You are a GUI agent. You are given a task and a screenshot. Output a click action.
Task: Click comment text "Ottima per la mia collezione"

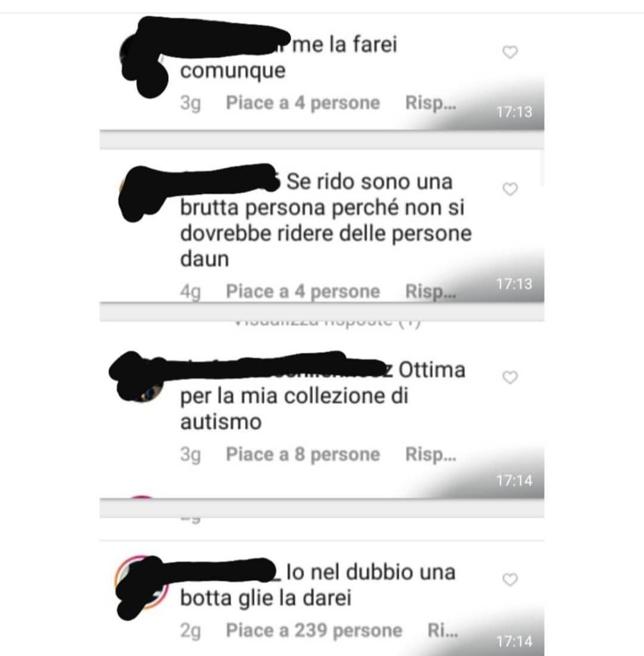point(323,396)
